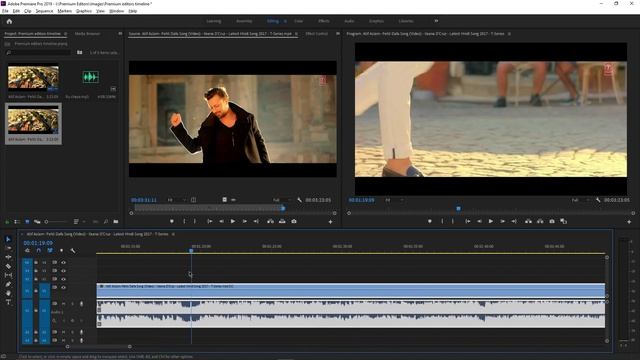This screenshot has height=360, width=640.
Task: Open Project panel menu
Action: 65,34
